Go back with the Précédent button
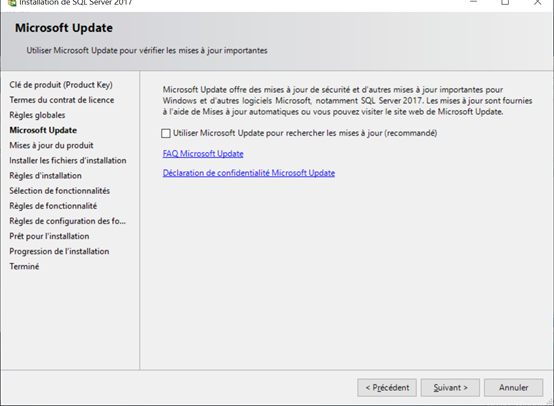Viewport: 554px width, 406px height. tap(387, 388)
